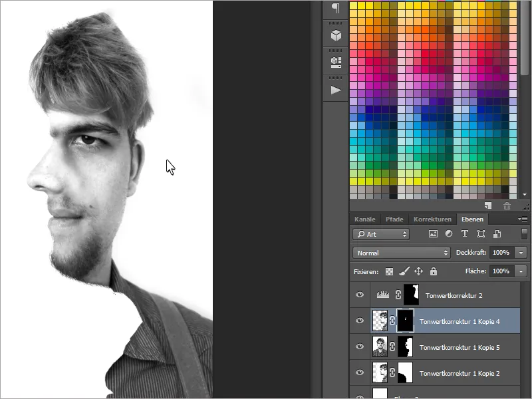Select the Tonwertkorrektur 1 Kopie 2 layer name
This screenshot has height=399, width=532.
[x=460, y=373]
